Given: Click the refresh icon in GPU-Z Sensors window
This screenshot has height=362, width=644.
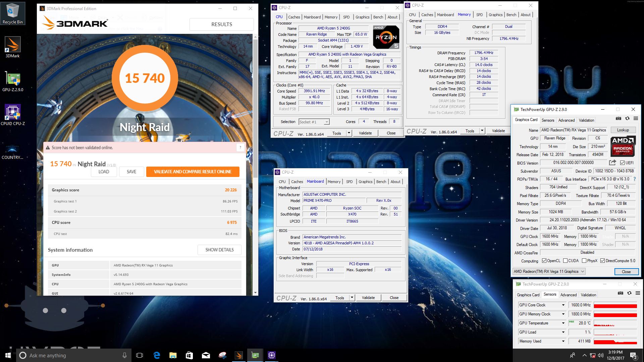Looking at the screenshot, I should coord(629,293).
